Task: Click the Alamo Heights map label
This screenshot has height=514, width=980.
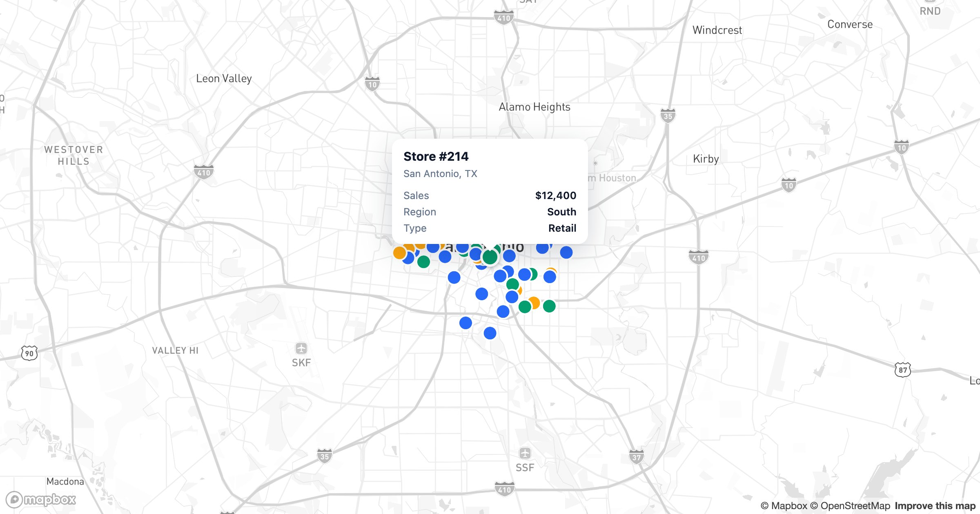Action: (535, 107)
